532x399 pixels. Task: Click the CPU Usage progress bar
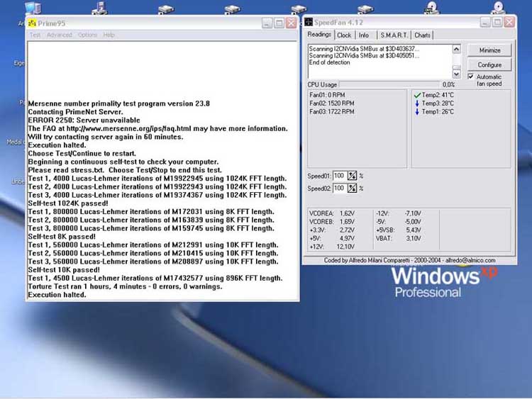389,84
